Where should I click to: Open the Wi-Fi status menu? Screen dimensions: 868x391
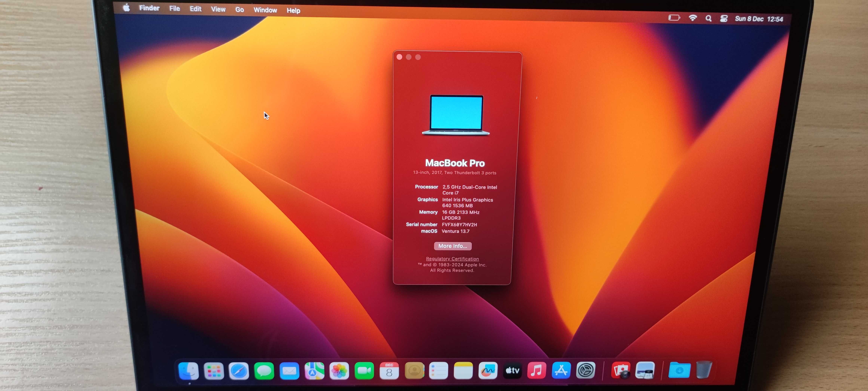coord(693,18)
